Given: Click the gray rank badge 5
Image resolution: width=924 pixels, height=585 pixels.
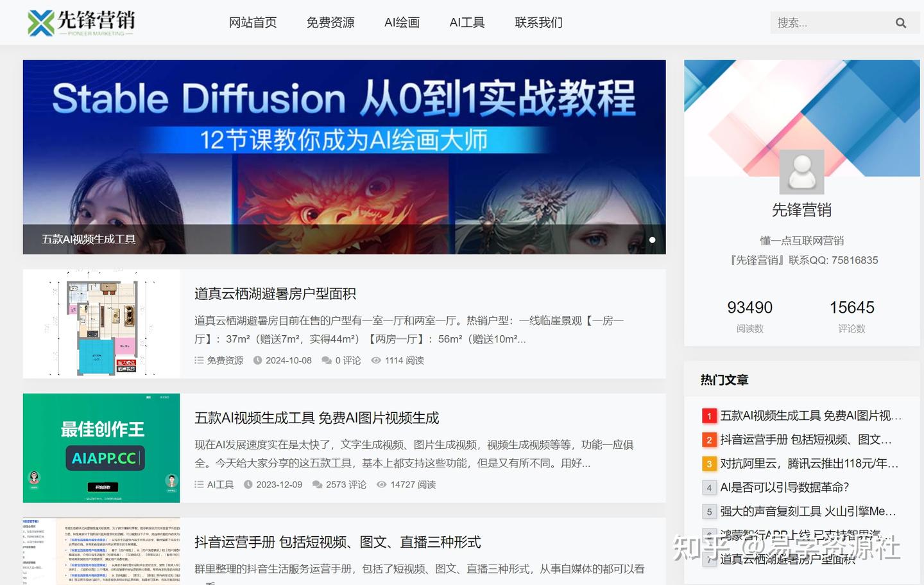Looking at the screenshot, I should pos(709,511).
